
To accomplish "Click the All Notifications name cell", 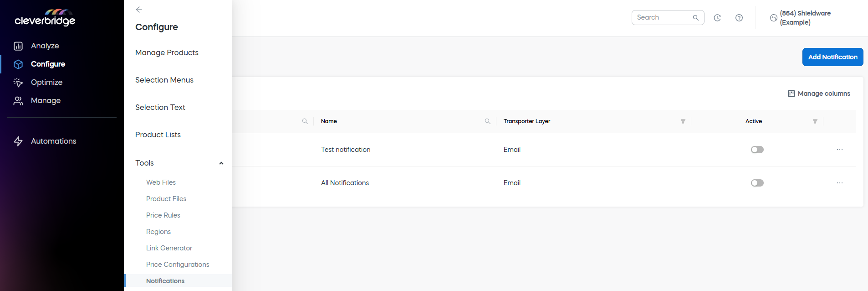I will pyautogui.click(x=345, y=183).
